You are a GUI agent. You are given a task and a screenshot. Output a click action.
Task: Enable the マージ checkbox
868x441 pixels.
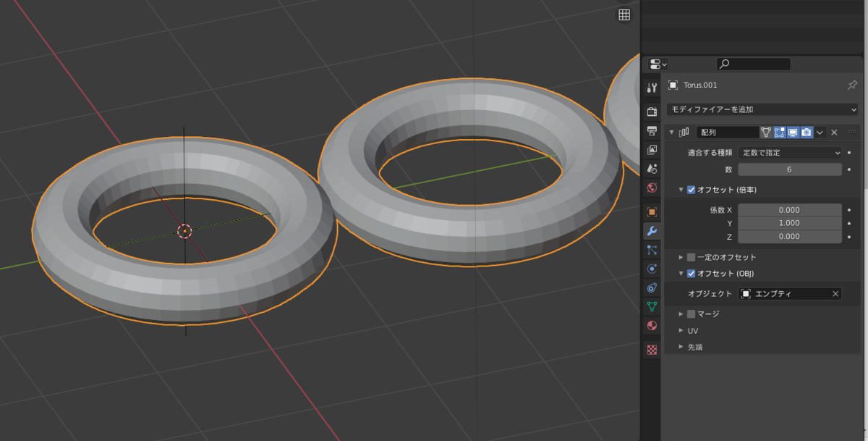(691, 314)
